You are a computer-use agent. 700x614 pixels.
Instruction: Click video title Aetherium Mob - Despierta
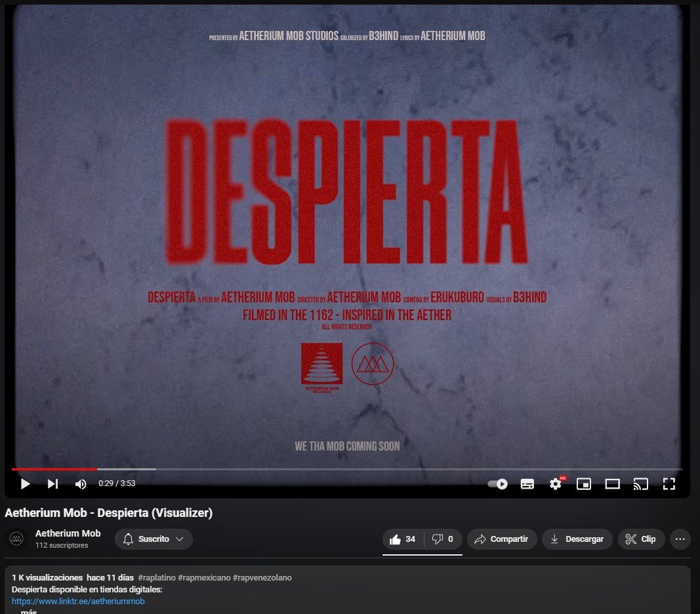[108, 512]
